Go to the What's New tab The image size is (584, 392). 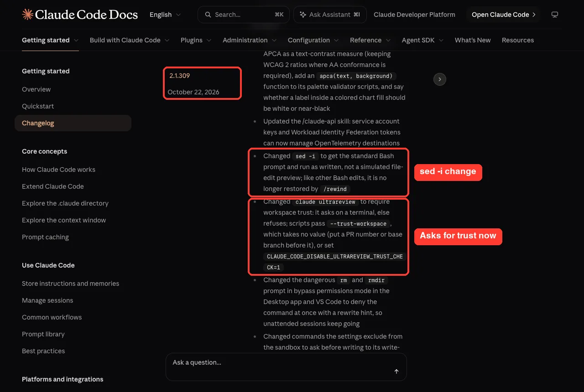[473, 40]
